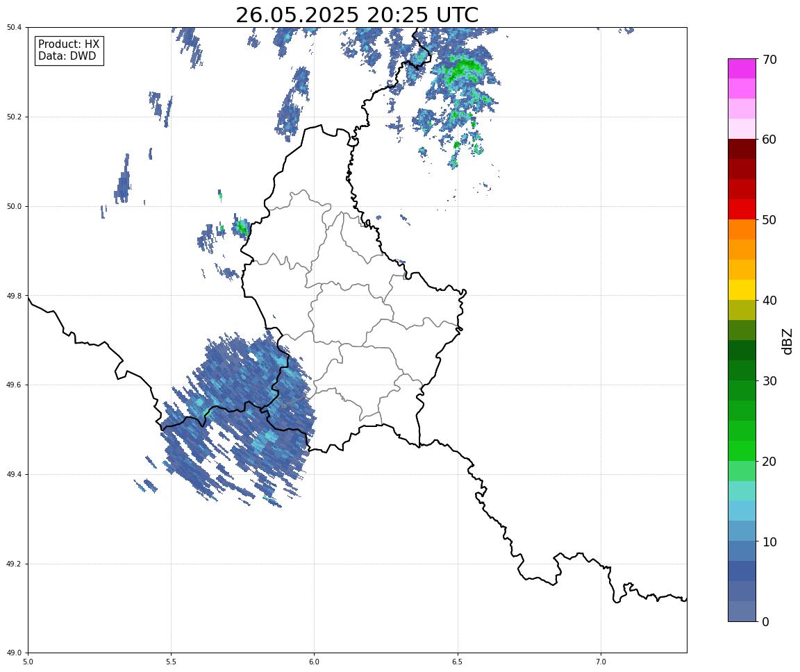Click the 49.4 latitude axis label
This screenshot has width=800, height=672.
[15, 475]
